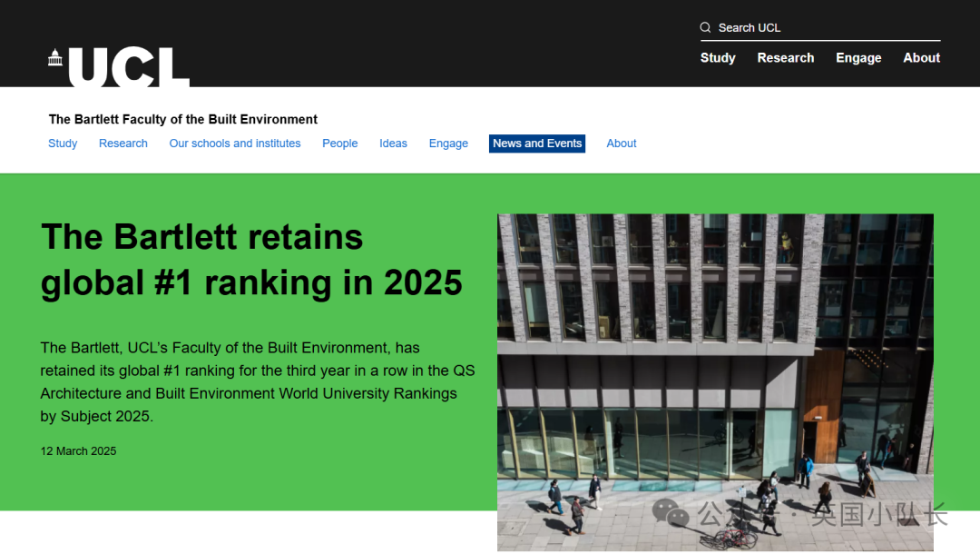
Task: Click the date 12 March 2025
Action: pos(78,451)
